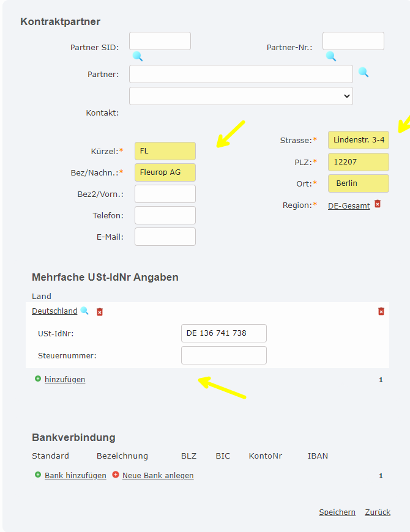Click magnifier icon below Partner-Nr. field

point(331,56)
